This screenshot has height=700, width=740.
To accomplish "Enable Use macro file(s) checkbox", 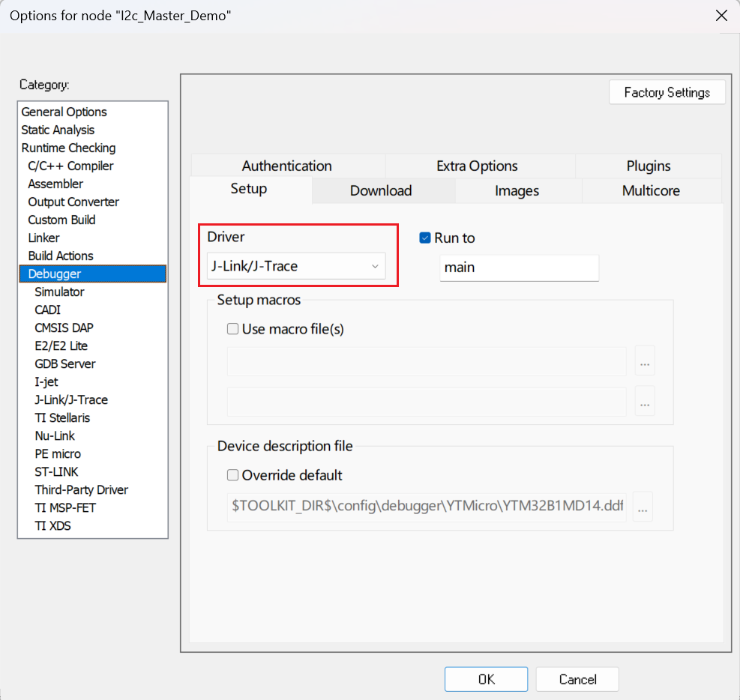I will click(x=233, y=329).
